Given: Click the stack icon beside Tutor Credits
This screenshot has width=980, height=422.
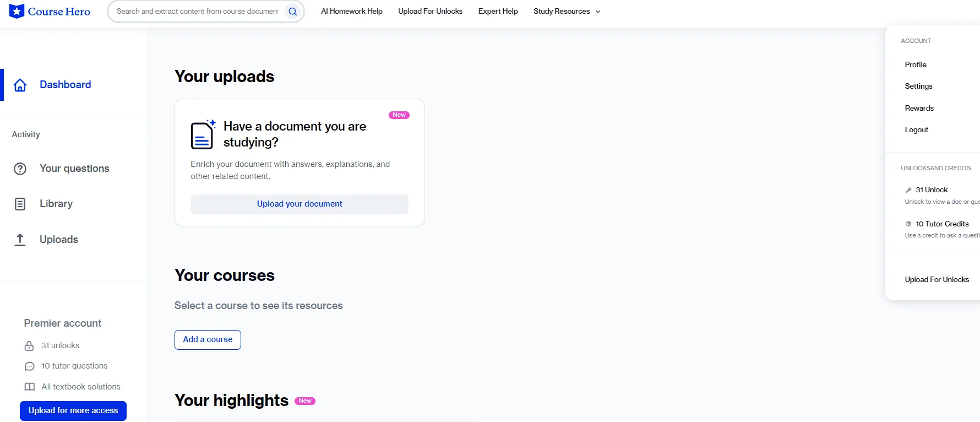Looking at the screenshot, I should click(908, 224).
